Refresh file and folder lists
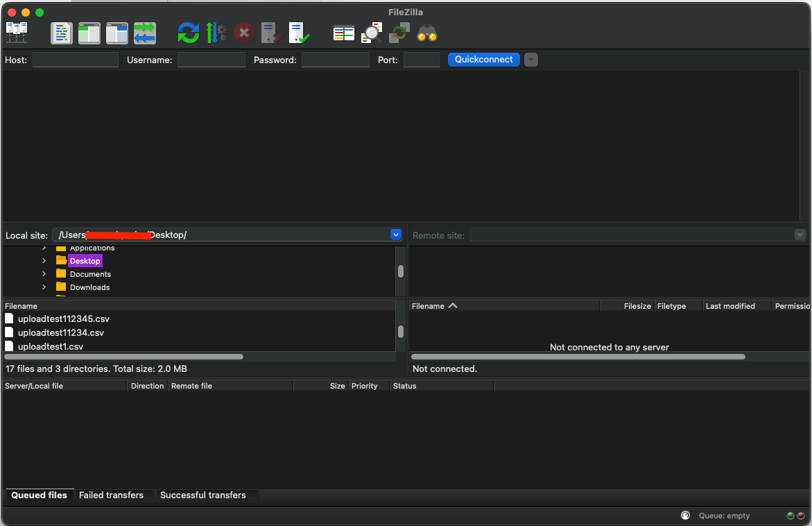Screen dimensions: 812x526 (189, 33)
